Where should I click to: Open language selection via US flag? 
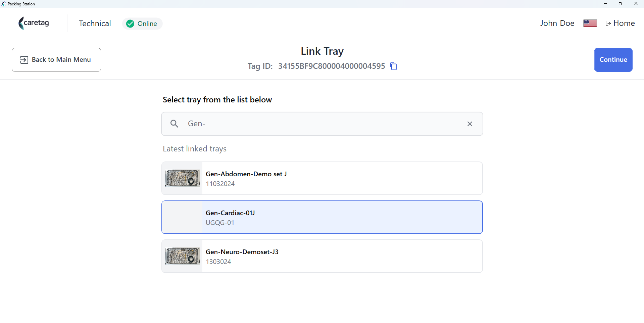point(590,23)
